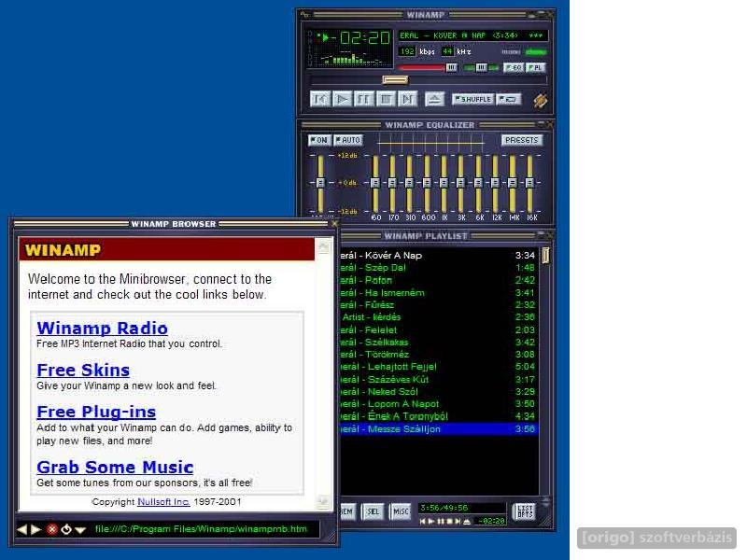
Task: Pause playback with the main Pause button
Action: (x=364, y=99)
